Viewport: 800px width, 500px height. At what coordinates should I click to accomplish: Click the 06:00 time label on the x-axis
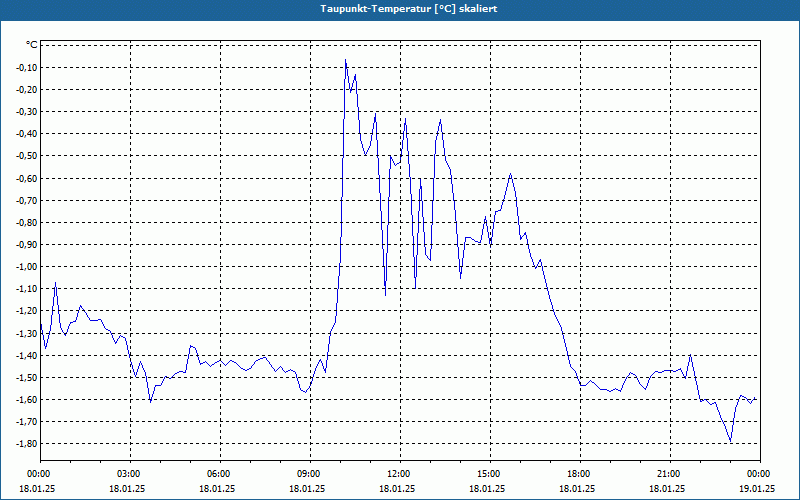click(220, 474)
